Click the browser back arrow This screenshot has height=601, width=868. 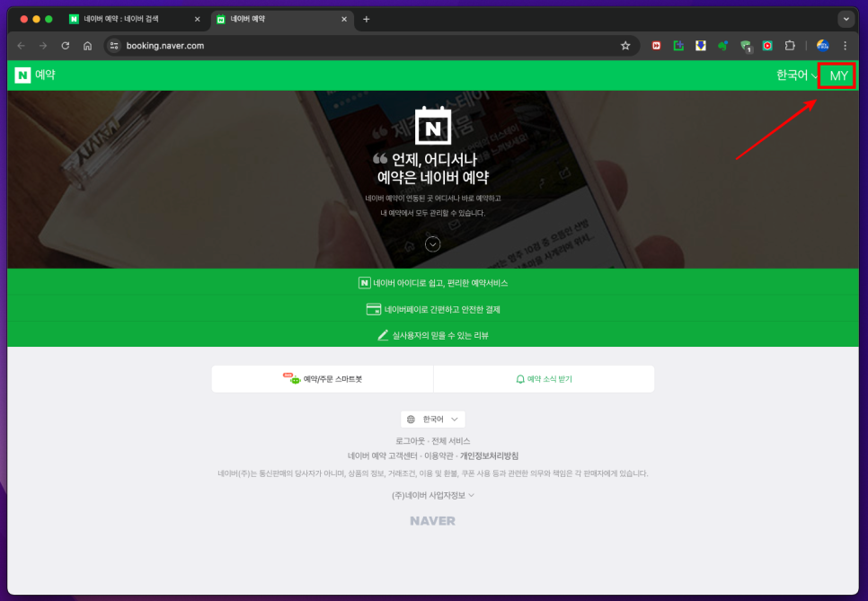pos(21,46)
